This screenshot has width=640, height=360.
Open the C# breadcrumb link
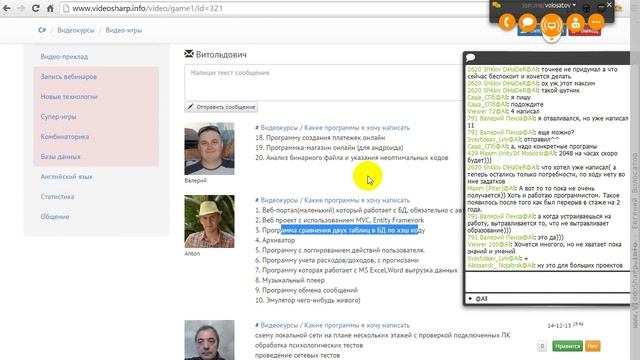pyautogui.click(x=42, y=30)
